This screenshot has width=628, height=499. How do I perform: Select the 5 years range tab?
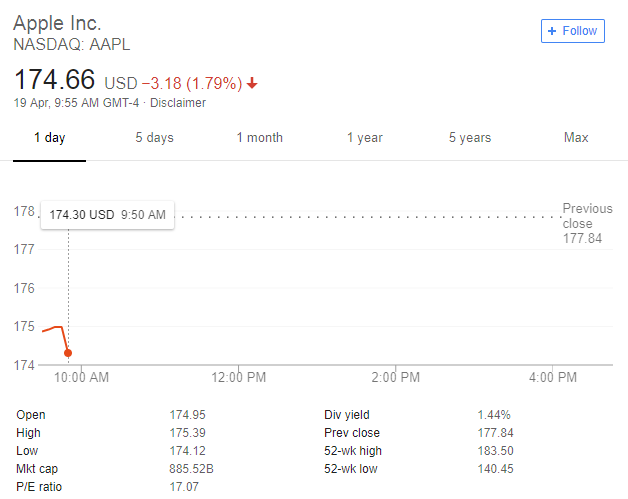(470, 138)
